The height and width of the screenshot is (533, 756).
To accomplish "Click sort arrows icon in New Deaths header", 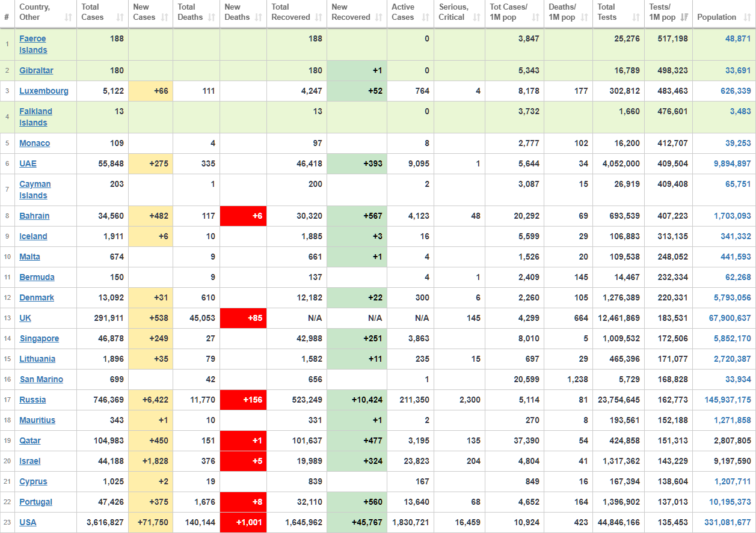I will [x=258, y=17].
